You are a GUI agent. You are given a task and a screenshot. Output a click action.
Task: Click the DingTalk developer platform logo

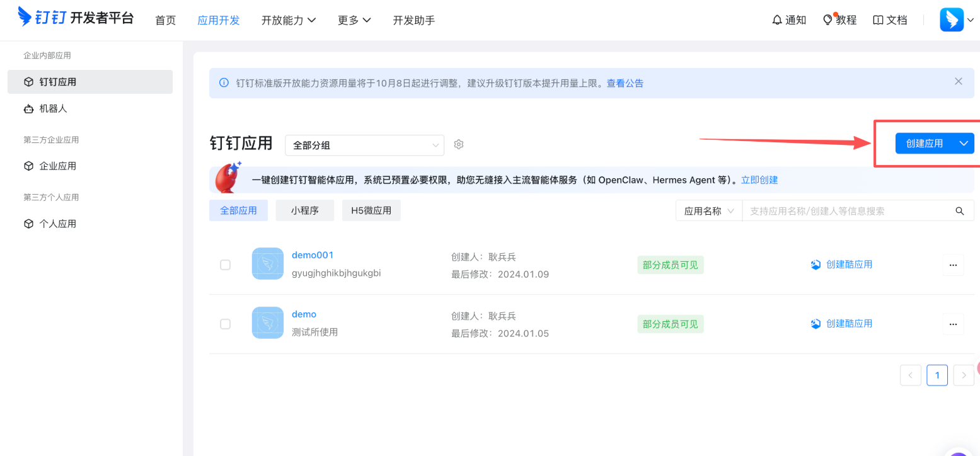click(76, 17)
